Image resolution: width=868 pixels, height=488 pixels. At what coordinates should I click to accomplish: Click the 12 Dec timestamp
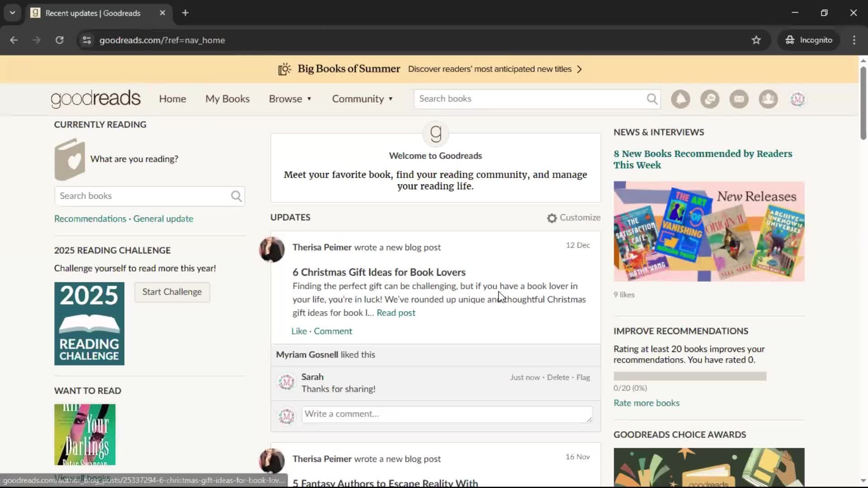click(578, 245)
